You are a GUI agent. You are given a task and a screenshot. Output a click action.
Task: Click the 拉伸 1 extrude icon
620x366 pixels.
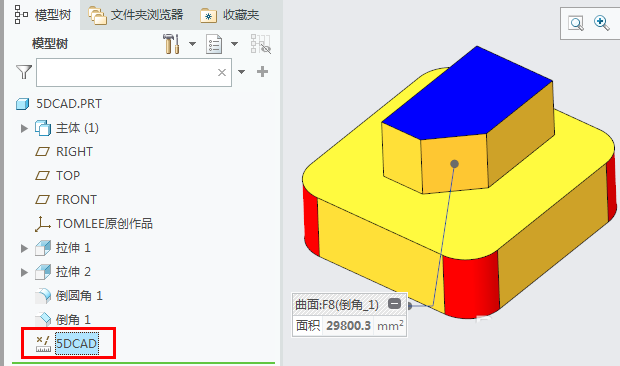coord(43,248)
